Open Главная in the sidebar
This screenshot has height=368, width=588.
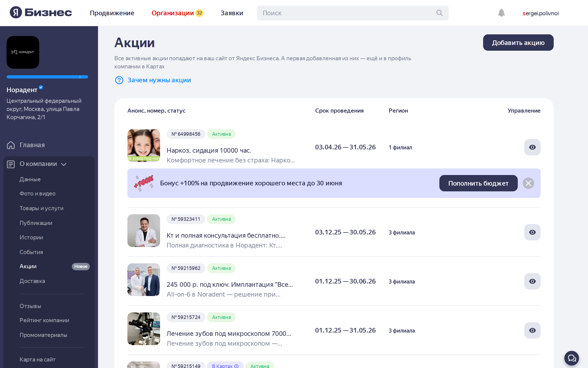[32, 145]
